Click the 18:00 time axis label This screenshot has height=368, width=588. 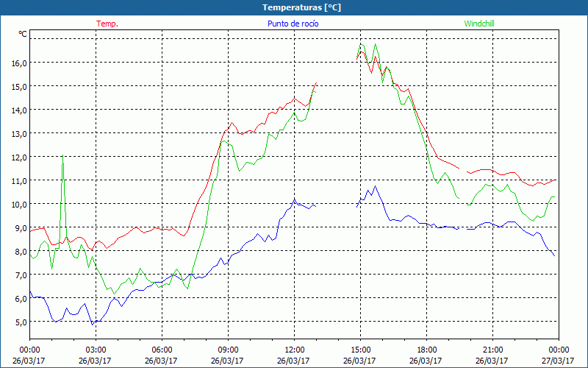click(427, 350)
